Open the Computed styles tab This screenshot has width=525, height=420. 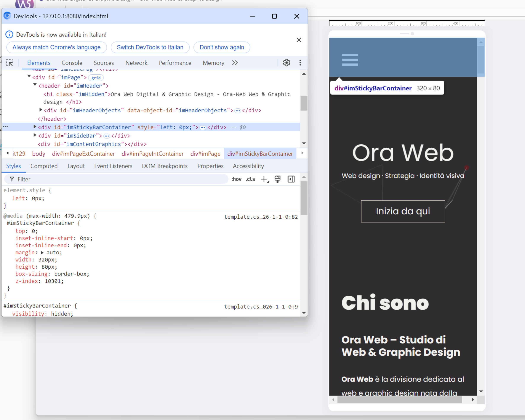pyautogui.click(x=44, y=166)
